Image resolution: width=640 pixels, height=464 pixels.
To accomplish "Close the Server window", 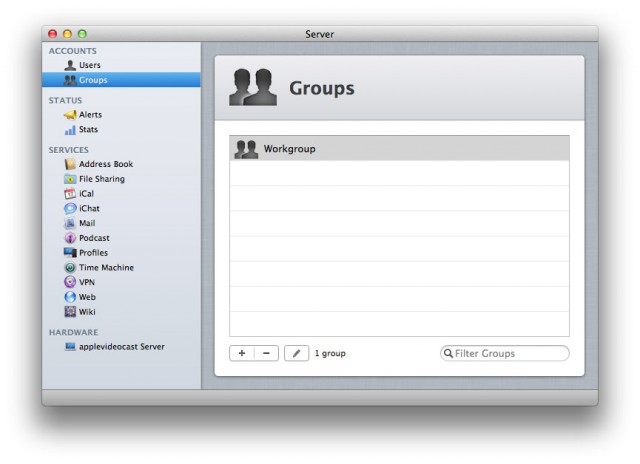I will point(53,34).
